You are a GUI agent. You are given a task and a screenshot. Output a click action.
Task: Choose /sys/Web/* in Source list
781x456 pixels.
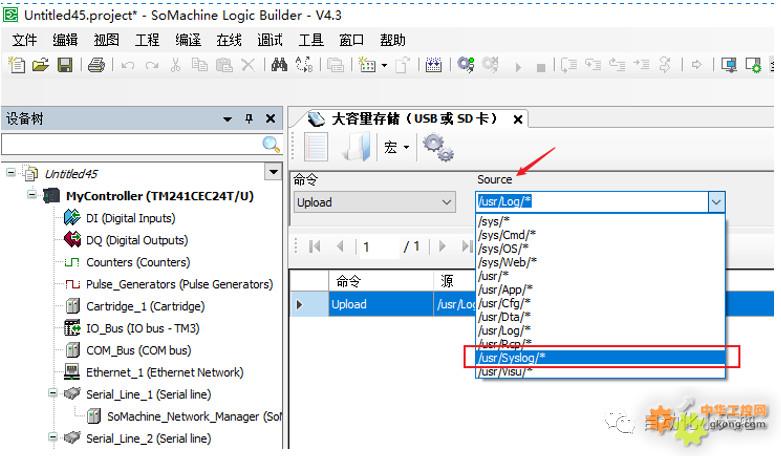(x=601, y=261)
